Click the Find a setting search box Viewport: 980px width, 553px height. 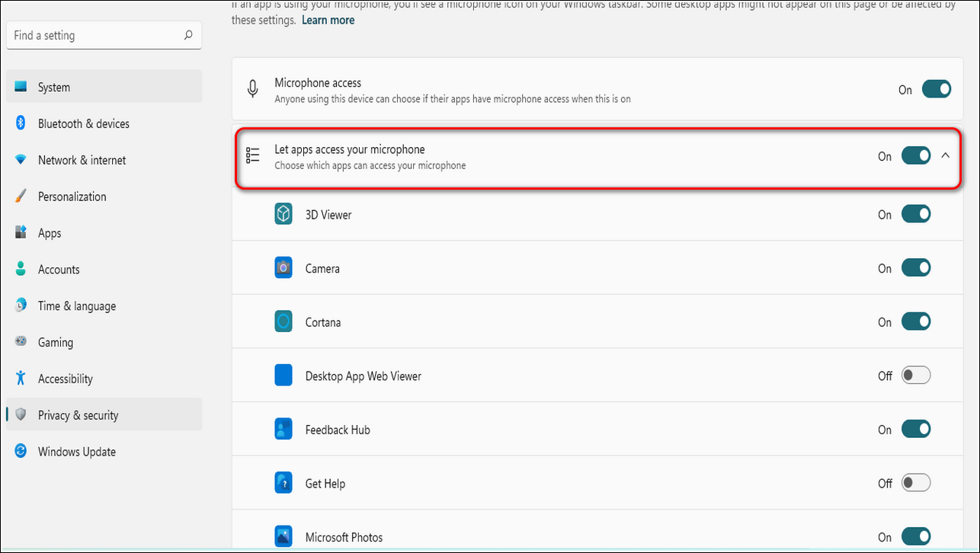95,36
